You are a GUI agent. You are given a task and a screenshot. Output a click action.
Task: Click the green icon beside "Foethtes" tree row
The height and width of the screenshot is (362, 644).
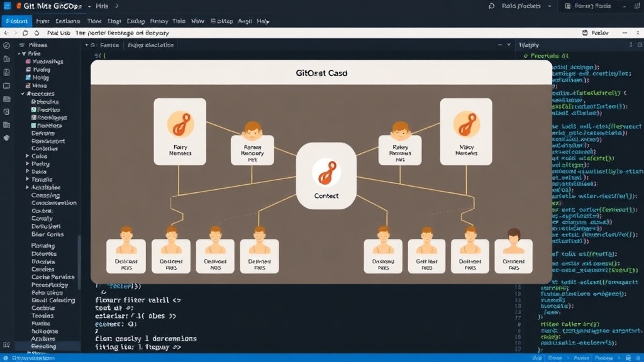(34, 109)
